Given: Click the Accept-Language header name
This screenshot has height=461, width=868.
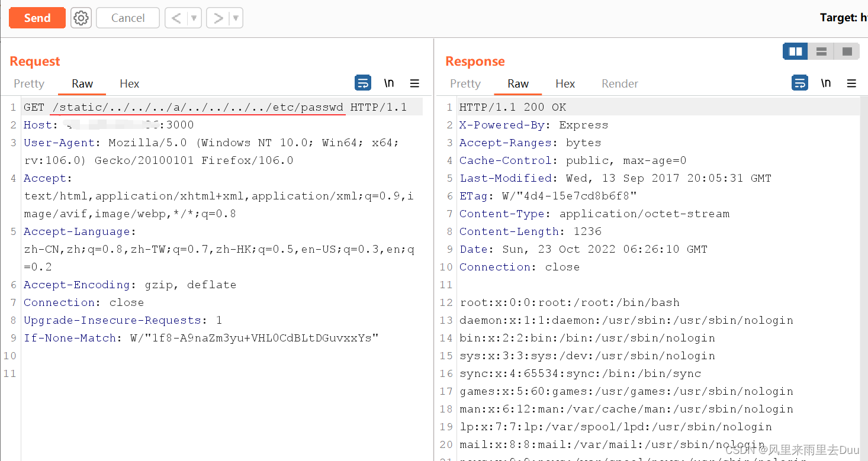Looking at the screenshot, I should [77, 231].
